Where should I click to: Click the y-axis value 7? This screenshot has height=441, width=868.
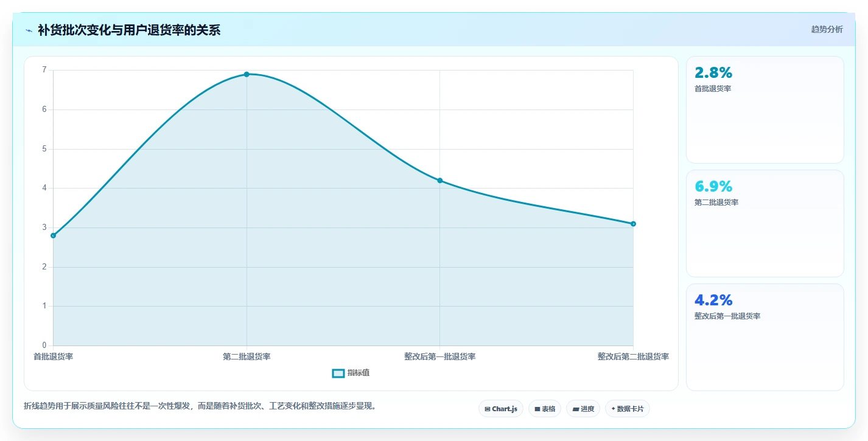coord(44,70)
